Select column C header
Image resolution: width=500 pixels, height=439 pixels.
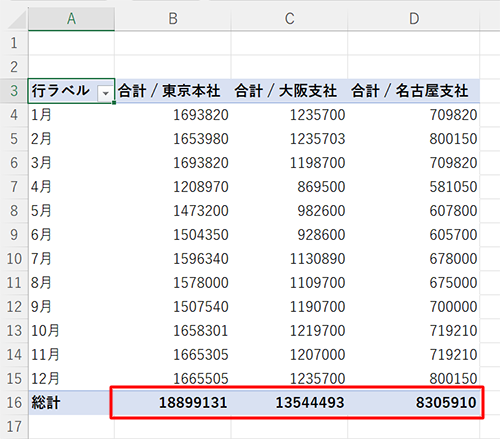tap(289, 19)
